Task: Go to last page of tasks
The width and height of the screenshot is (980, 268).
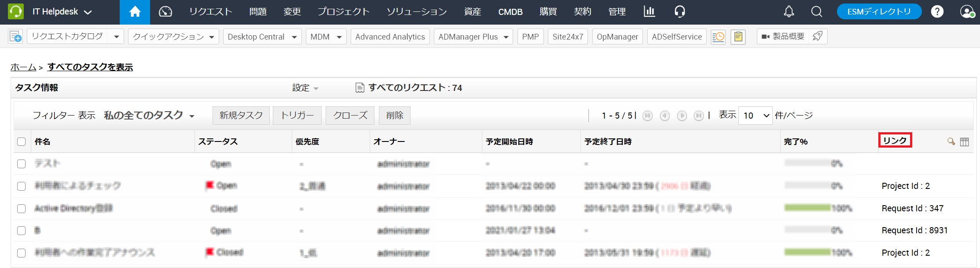Action: [698, 116]
